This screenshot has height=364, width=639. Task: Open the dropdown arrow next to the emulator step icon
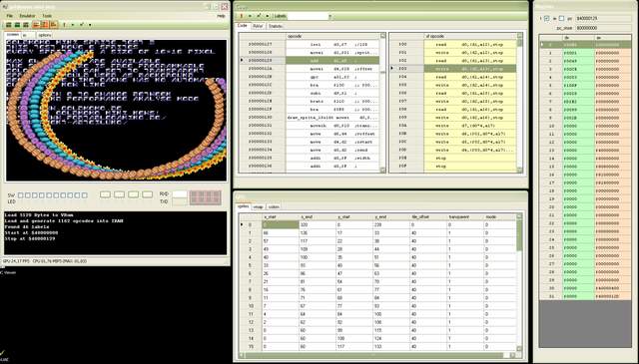pos(73,25)
